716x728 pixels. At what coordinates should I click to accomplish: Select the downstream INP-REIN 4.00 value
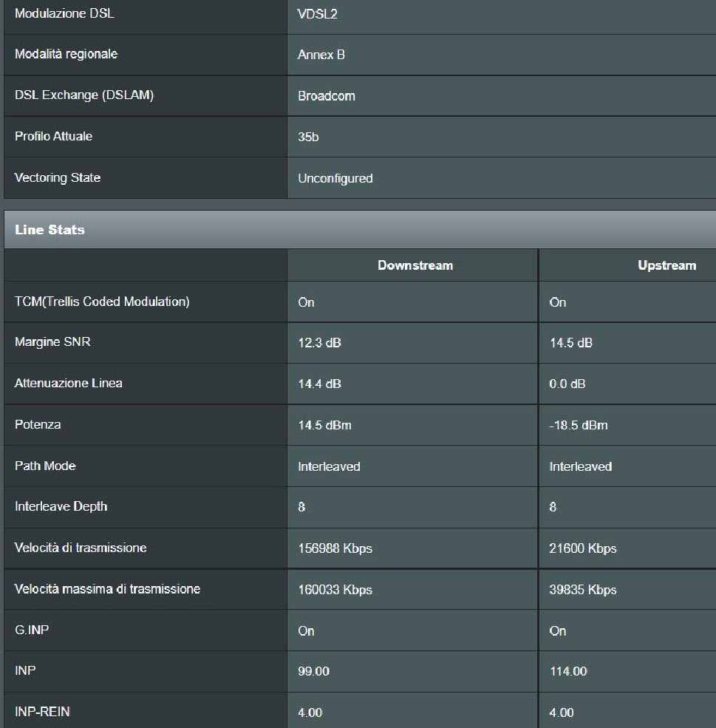click(x=310, y=712)
